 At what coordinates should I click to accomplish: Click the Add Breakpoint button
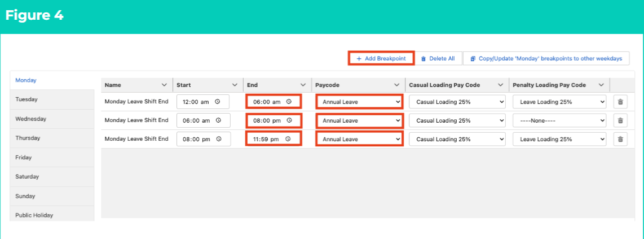381,58
